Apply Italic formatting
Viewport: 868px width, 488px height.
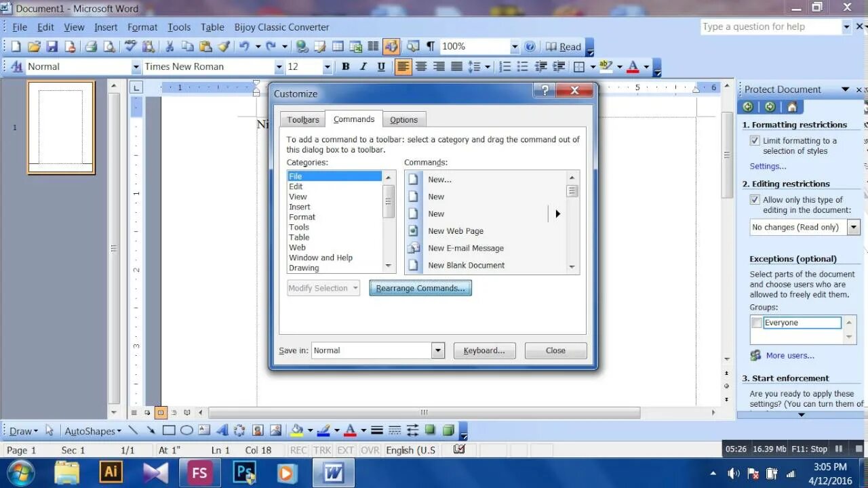pyautogui.click(x=363, y=66)
